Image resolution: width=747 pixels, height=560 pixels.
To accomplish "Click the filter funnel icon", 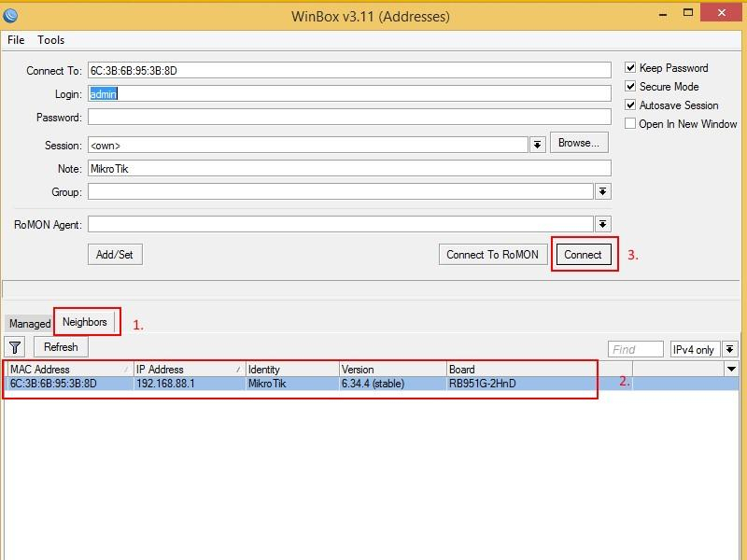I will (15, 347).
